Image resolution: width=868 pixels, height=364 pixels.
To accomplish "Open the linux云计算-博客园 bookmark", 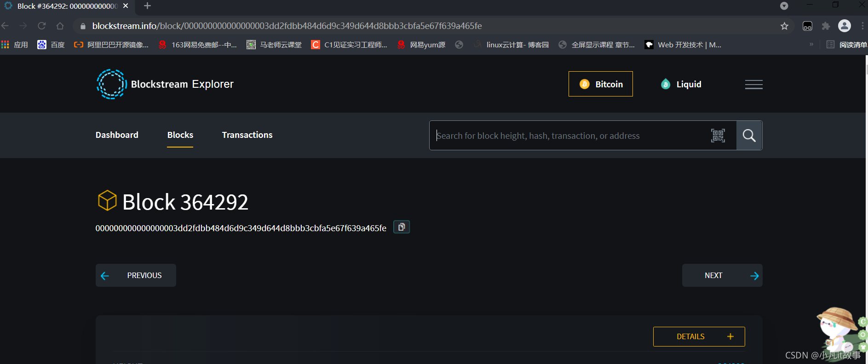I will (512, 45).
